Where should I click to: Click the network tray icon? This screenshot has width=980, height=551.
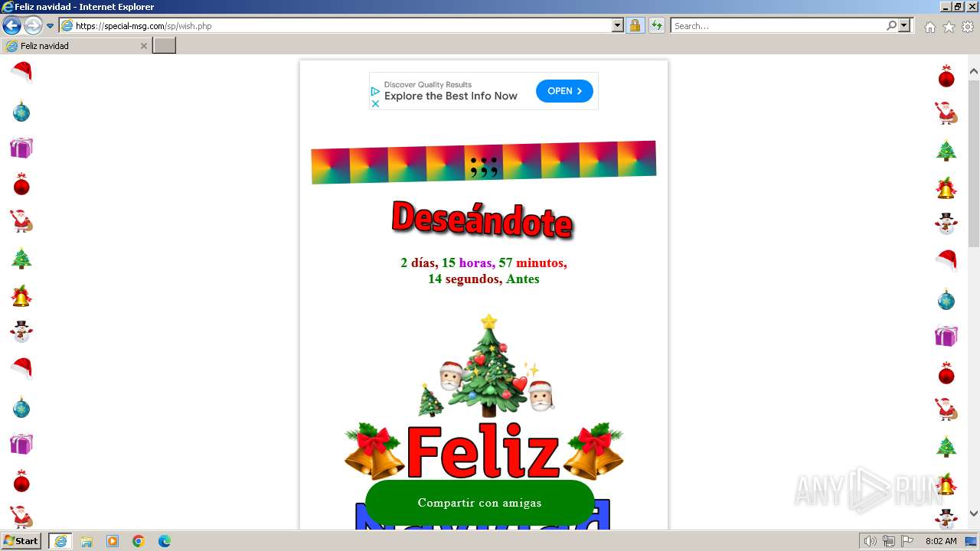pos(889,541)
